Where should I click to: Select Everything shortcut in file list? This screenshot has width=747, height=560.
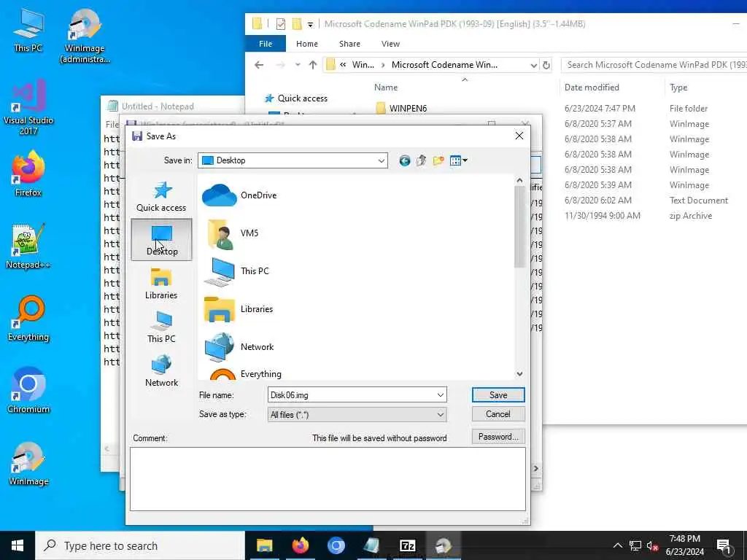pos(243,374)
